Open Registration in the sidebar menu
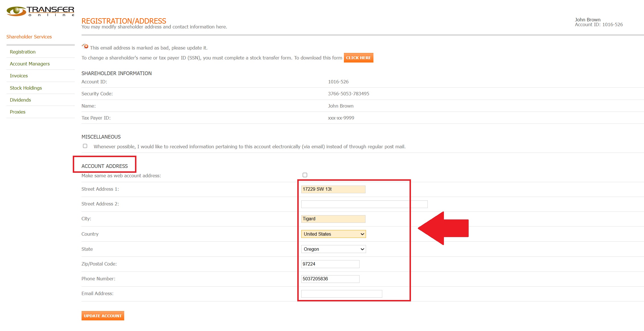644x331 pixels. coord(23,52)
